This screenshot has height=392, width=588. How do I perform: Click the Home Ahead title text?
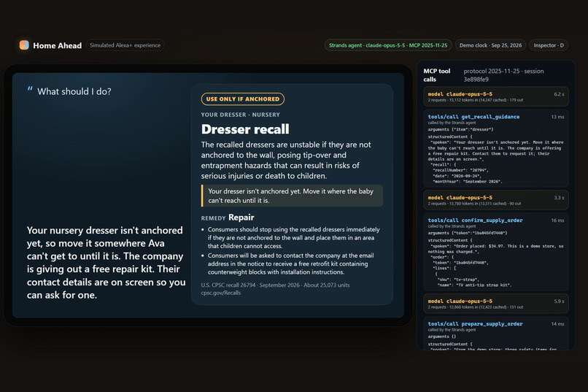tap(58, 45)
